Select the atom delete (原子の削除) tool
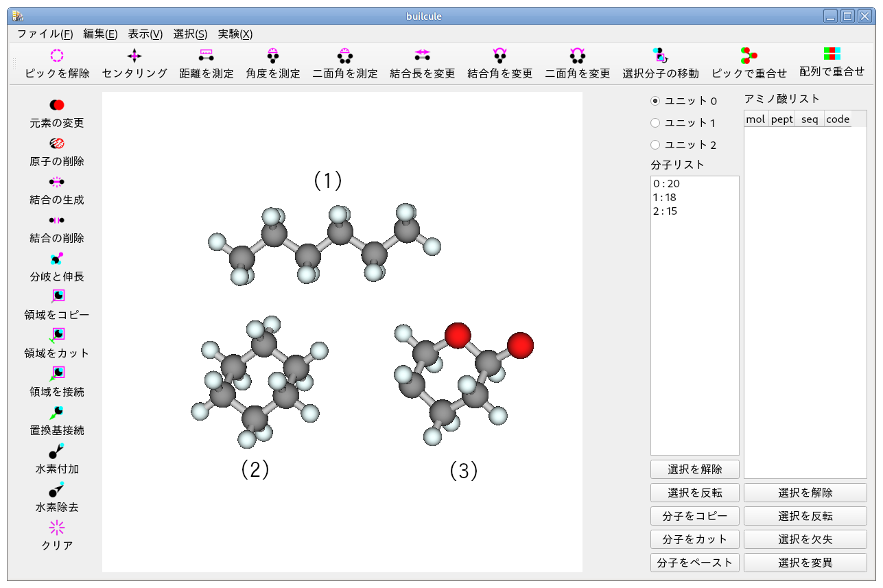This screenshot has width=883, height=588. coord(56,143)
